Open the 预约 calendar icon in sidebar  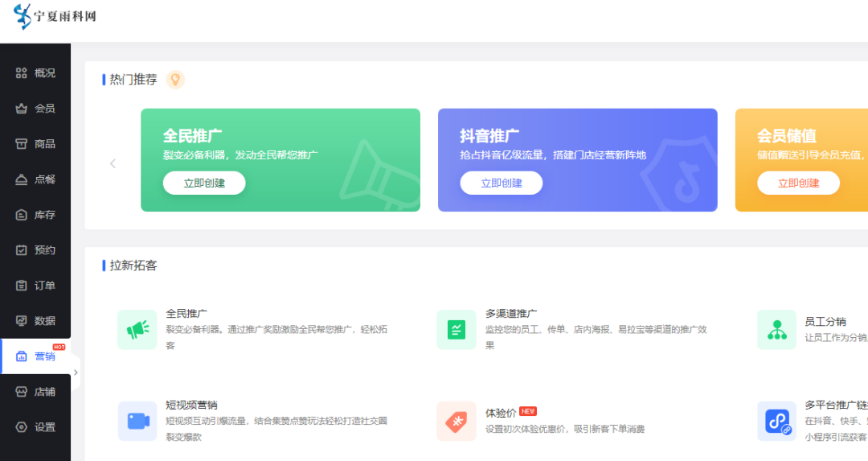(x=21, y=250)
